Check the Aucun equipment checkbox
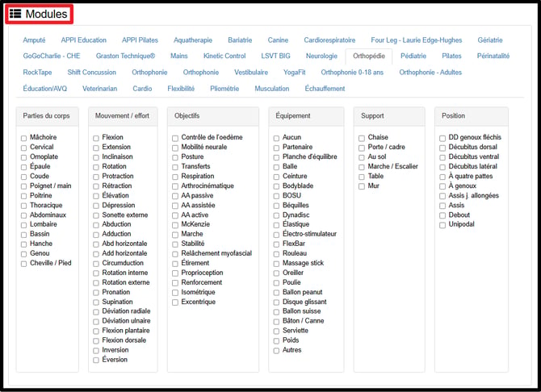The height and width of the screenshot is (392, 541). pyautogui.click(x=276, y=138)
